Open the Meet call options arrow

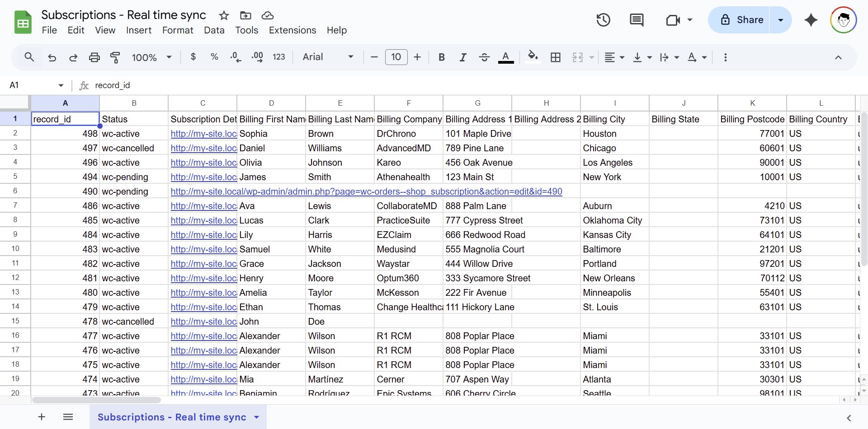[690, 20]
